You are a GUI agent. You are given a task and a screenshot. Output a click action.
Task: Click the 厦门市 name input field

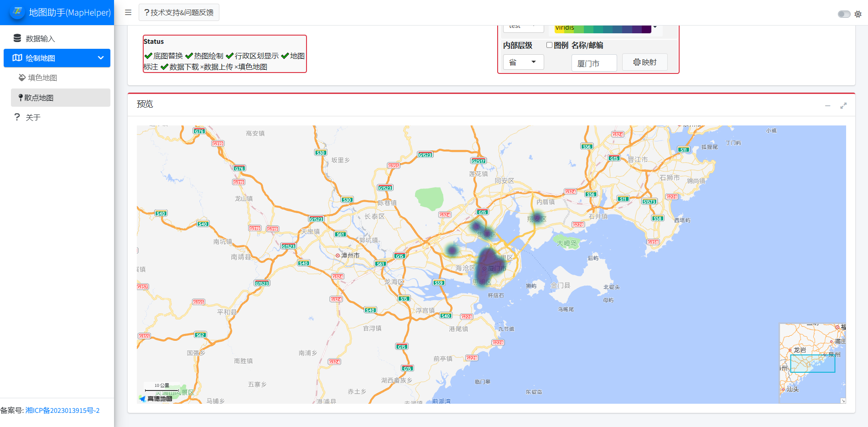(x=594, y=63)
